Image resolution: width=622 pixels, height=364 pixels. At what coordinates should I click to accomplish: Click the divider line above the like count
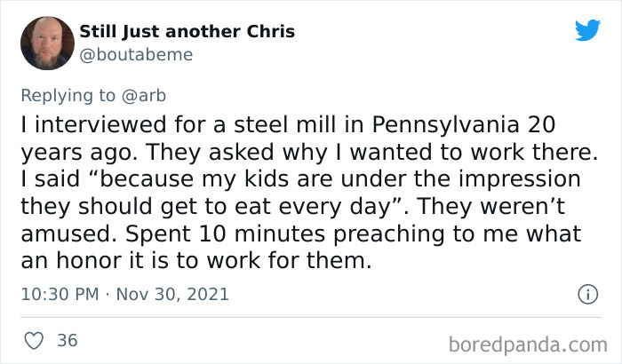pos(311,317)
